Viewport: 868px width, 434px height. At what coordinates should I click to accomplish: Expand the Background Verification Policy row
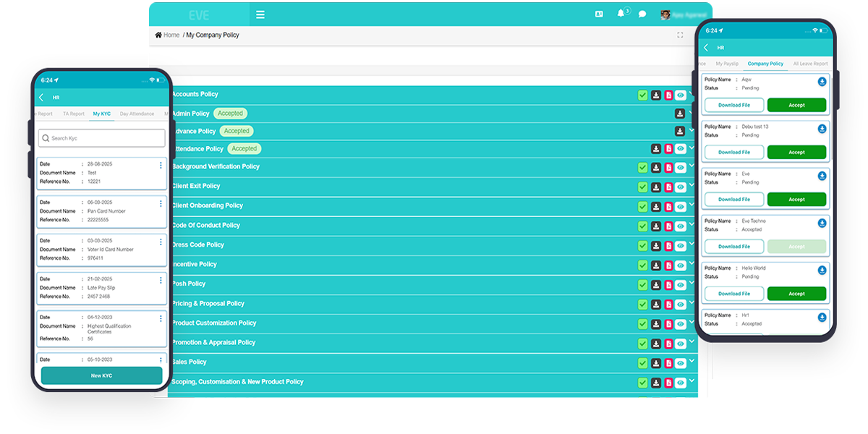pyautogui.click(x=692, y=166)
